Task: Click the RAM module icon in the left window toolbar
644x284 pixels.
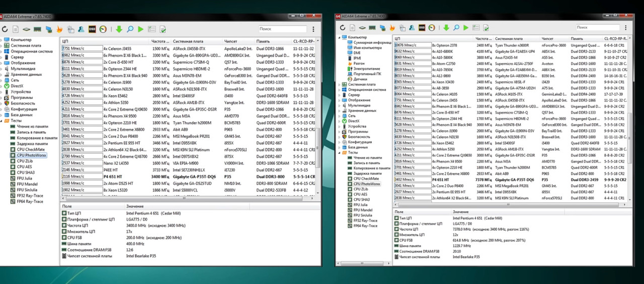Action: 38,29
